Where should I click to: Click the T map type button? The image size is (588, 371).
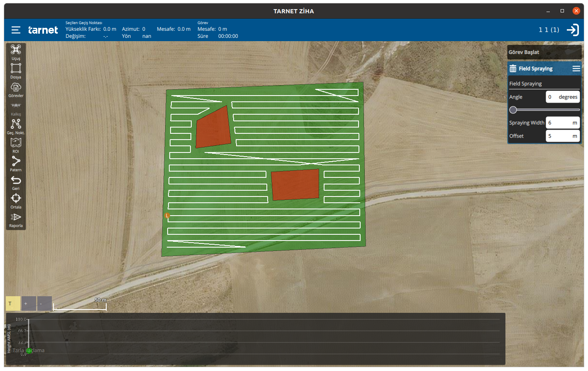[x=13, y=304]
